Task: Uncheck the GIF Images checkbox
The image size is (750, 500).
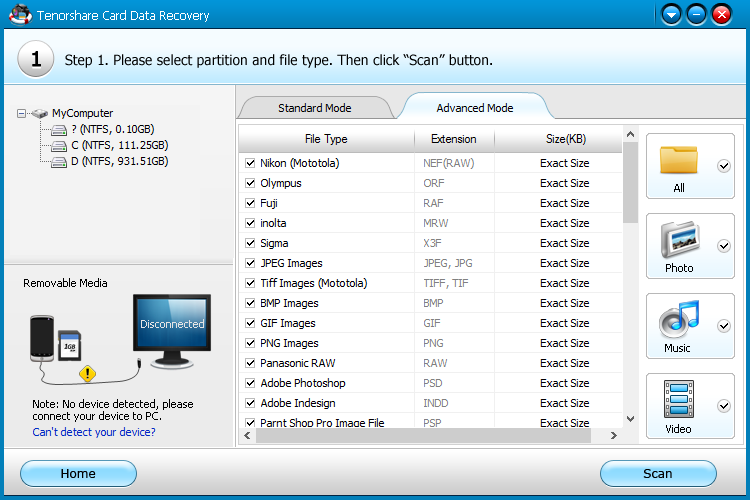Action: click(250, 323)
